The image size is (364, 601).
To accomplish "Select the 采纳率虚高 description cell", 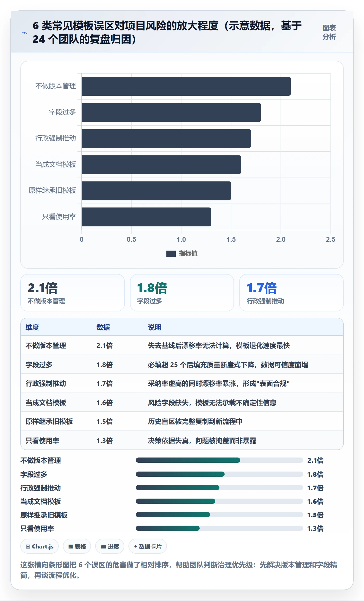I will [x=219, y=383].
